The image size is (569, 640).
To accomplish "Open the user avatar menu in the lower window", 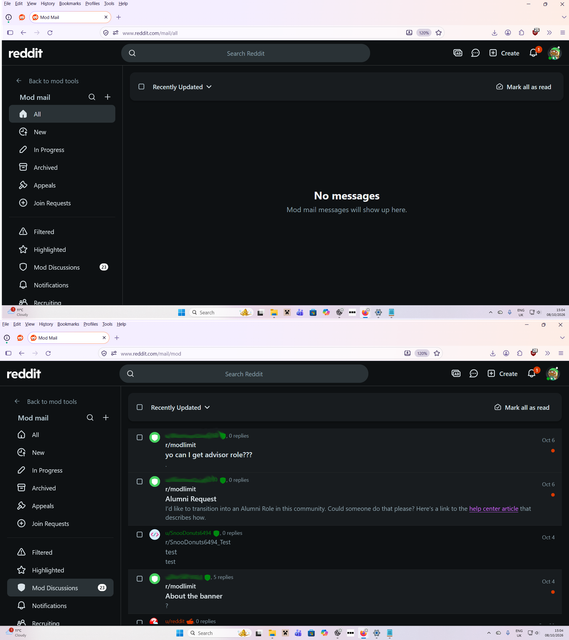I will click(553, 373).
